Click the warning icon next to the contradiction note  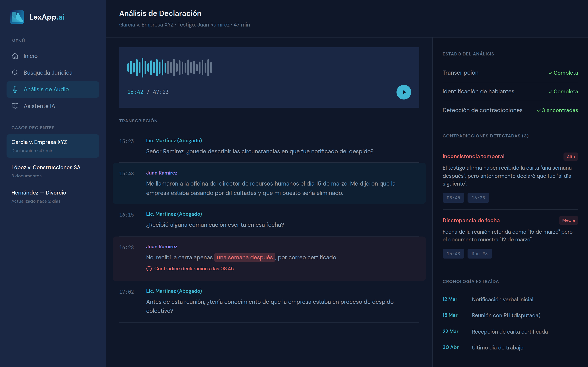pyautogui.click(x=149, y=269)
